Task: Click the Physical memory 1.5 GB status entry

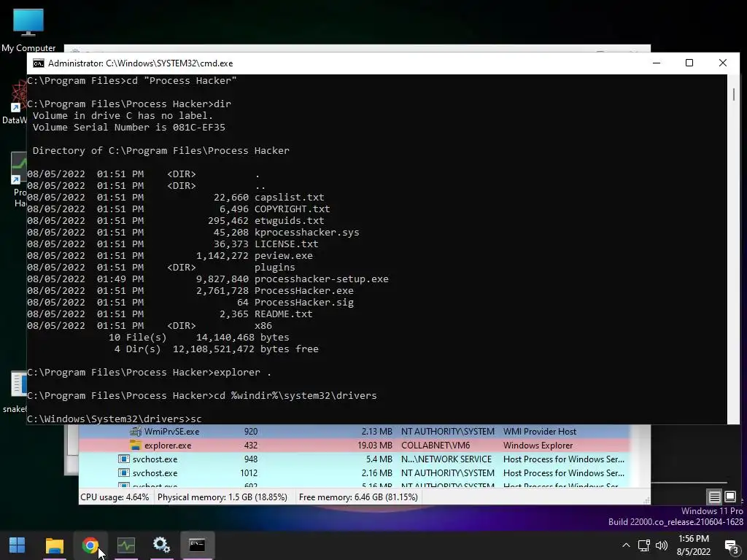Action: [222, 497]
